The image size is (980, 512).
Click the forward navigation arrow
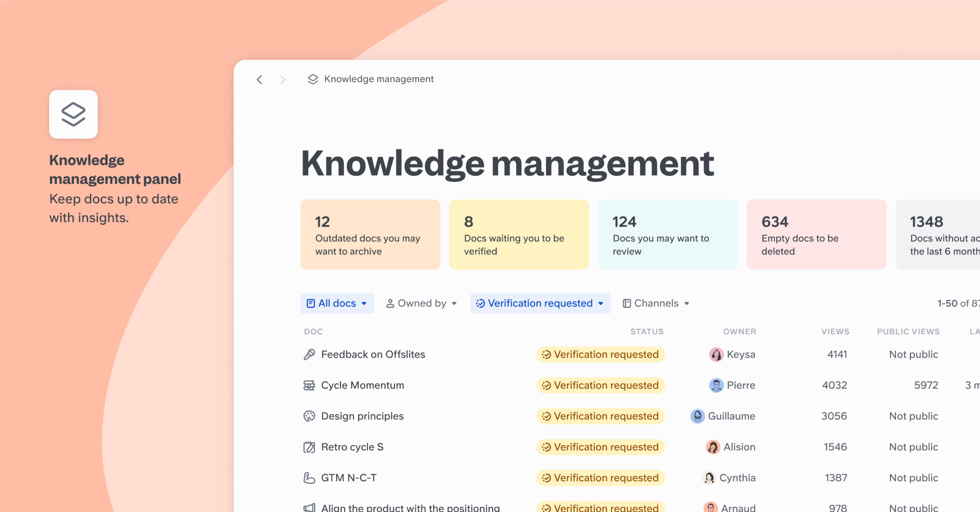click(282, 80)
